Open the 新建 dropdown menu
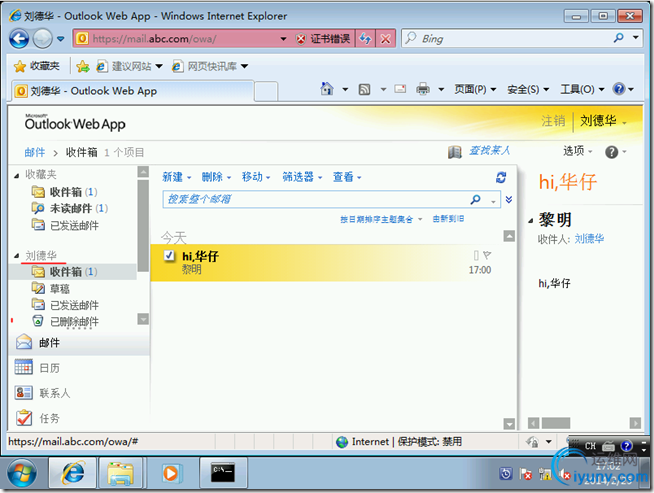654x493 pixels. click(176, 177)
